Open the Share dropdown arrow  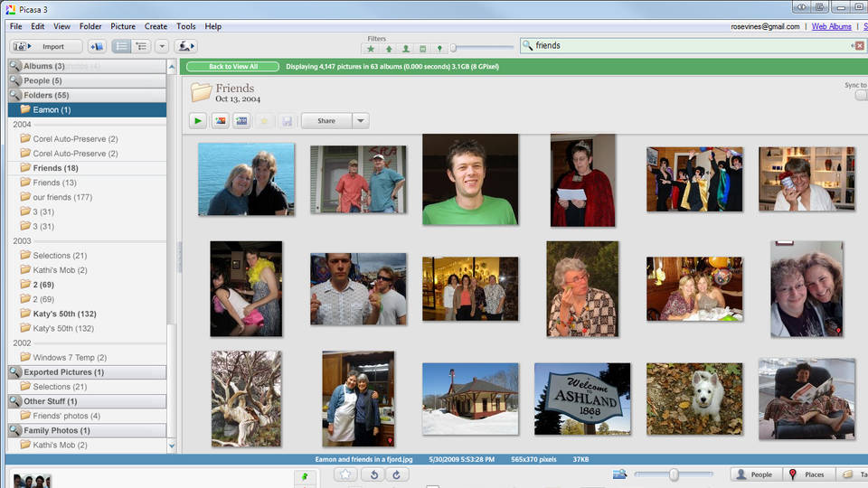point(360,121)
